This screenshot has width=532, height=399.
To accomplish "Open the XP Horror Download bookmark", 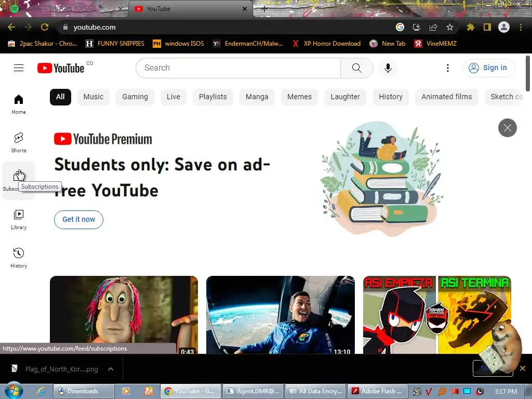I will tap(326, 44).
